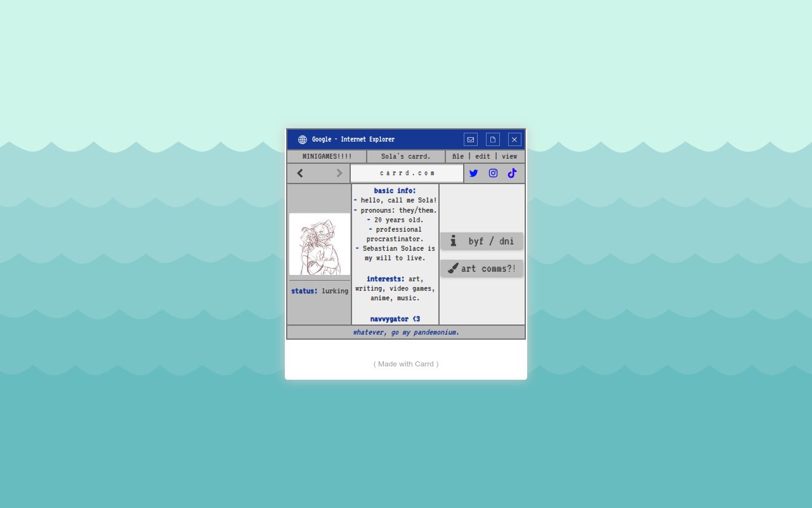The height and width of the screenshot is (508, 812).
Task: Click the navvygator <3 text
Action: click(x=395, y=319)
